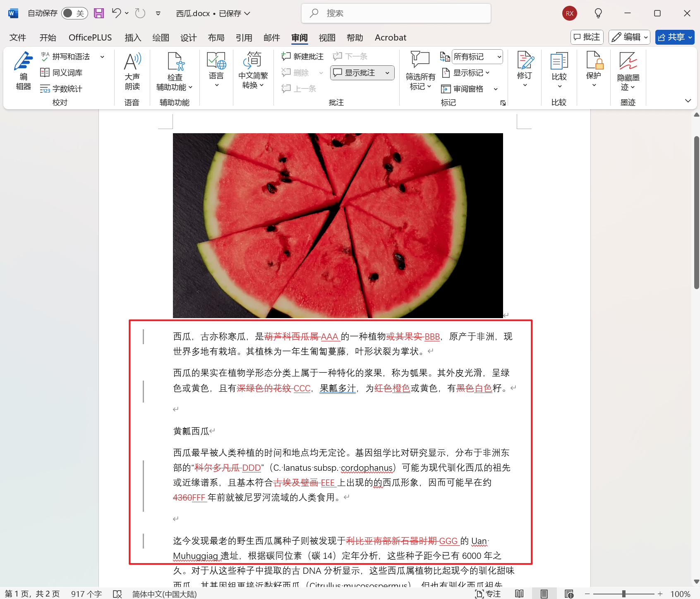Switch to the 视图 ribbon tab
Image resolution: width=700 pixels, height=599 pixels.
coord(326,37)
